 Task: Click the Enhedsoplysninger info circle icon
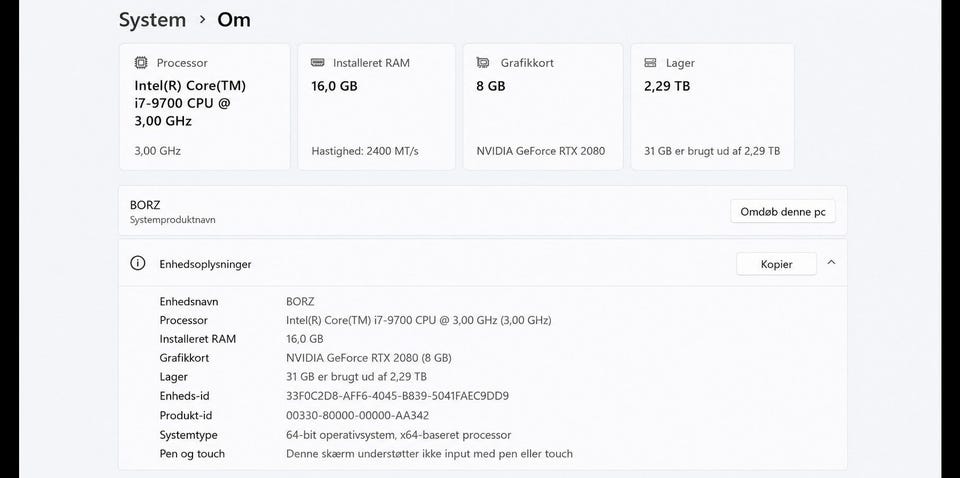[138, 263]
